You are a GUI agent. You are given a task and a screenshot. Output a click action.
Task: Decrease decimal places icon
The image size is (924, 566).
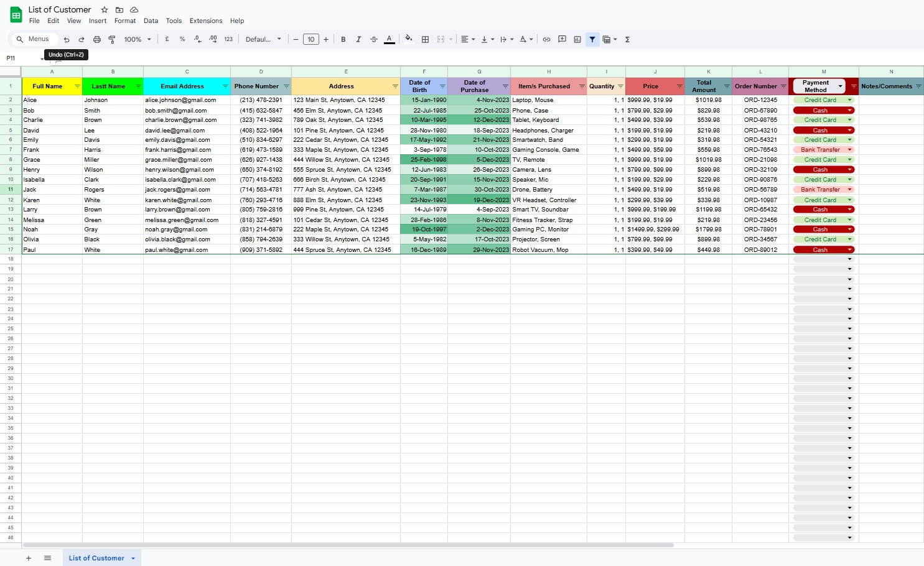197,39
